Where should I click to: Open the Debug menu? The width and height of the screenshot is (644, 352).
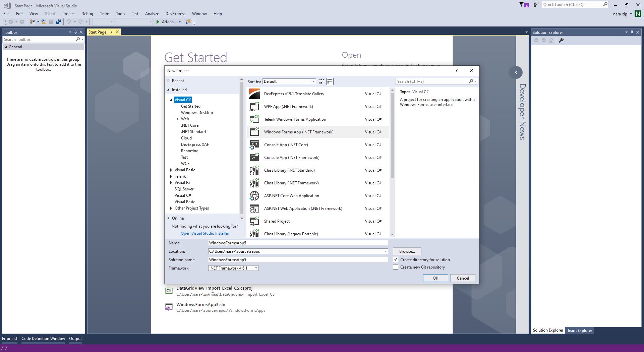coord(87,14)
